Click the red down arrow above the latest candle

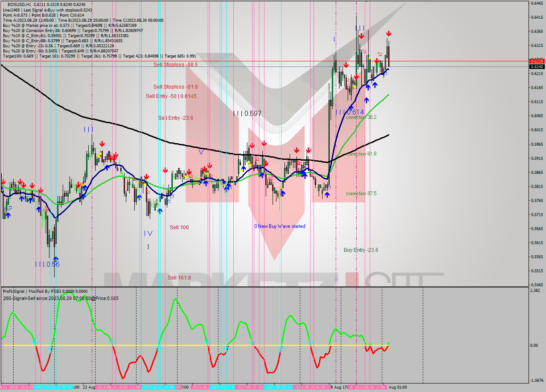tap(389, 34)
